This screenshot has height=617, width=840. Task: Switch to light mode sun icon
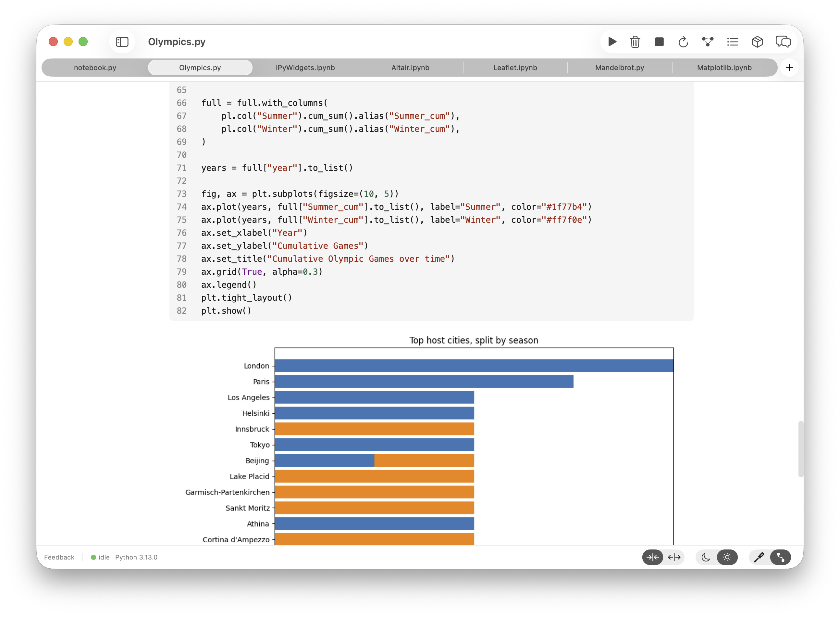pyautogui.click(x=727, y=557)
